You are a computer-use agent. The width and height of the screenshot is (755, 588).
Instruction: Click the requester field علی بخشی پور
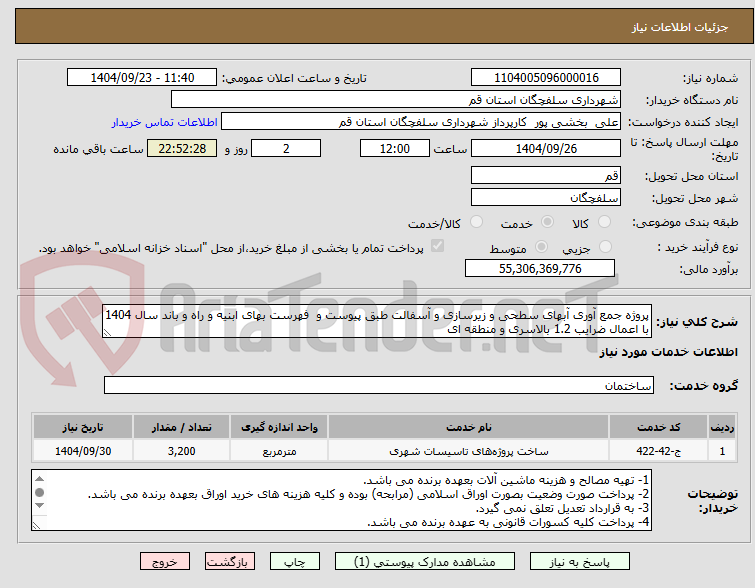coord(420,122)
